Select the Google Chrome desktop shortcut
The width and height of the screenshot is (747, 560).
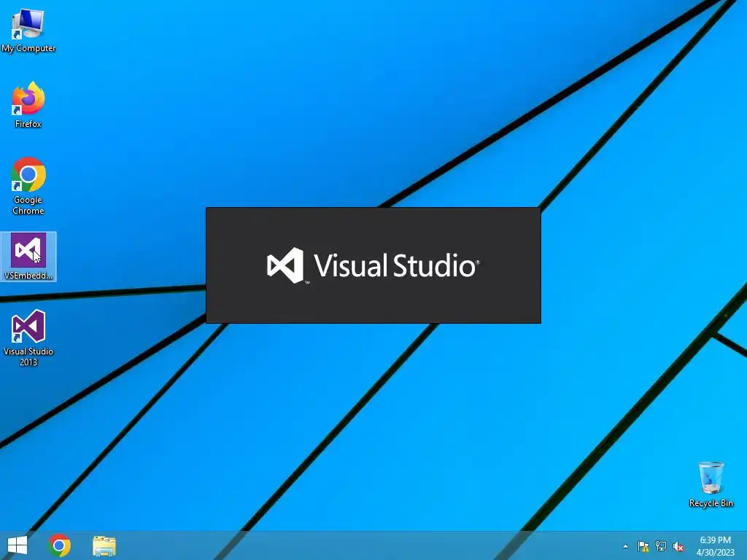tap(28, 186)
